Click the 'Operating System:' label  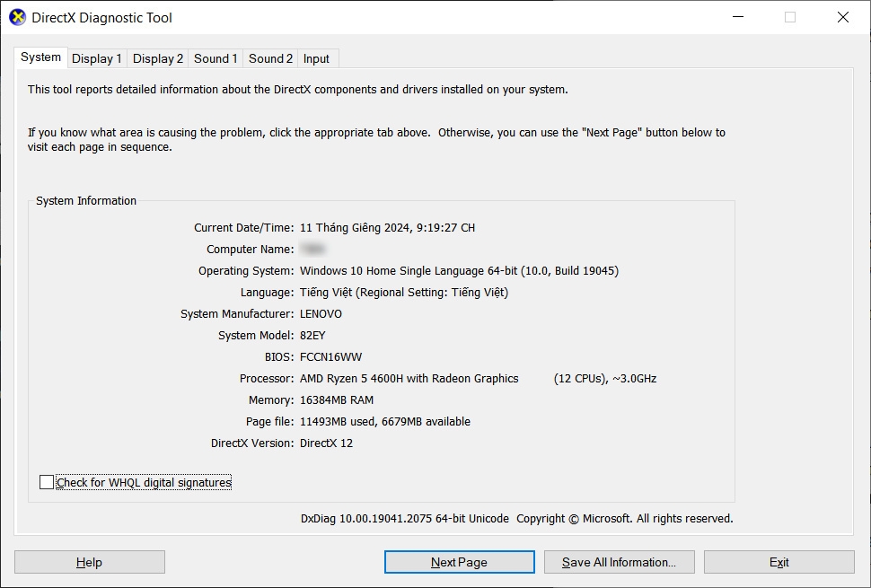246,270
